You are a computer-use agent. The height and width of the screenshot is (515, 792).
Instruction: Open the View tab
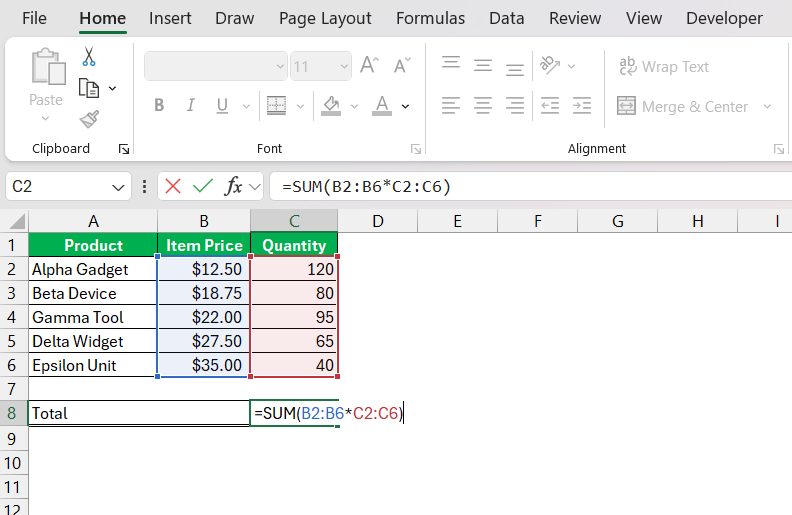[x=644, y=19]
